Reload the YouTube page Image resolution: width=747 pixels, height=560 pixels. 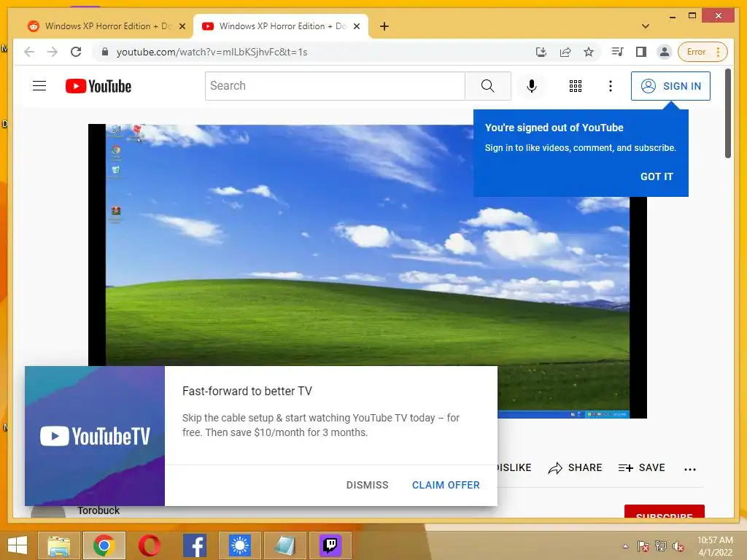[x=76, y=52]
